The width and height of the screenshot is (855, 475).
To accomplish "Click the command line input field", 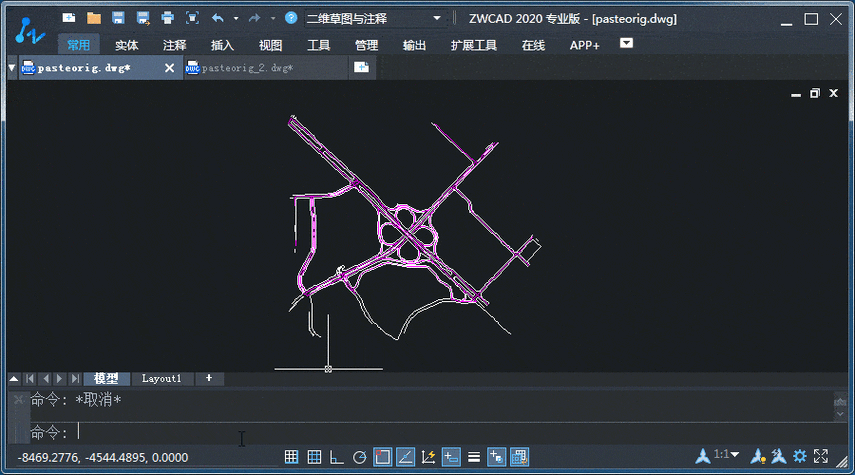I will point(400,433).
